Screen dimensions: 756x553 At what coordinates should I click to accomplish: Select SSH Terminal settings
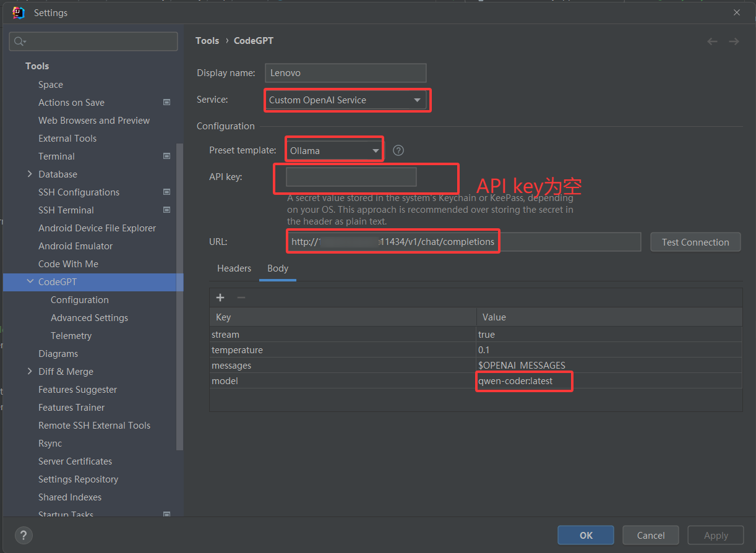tap(66, 210)
